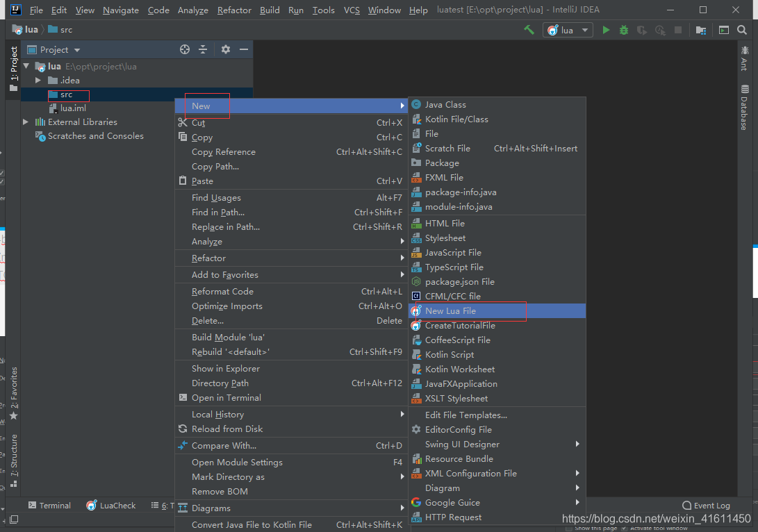The width and height of the screenshot is (758, 532).
Task: Hide the Project panel with minus icon
Action: pyautogui.click(x=244, y=49)
